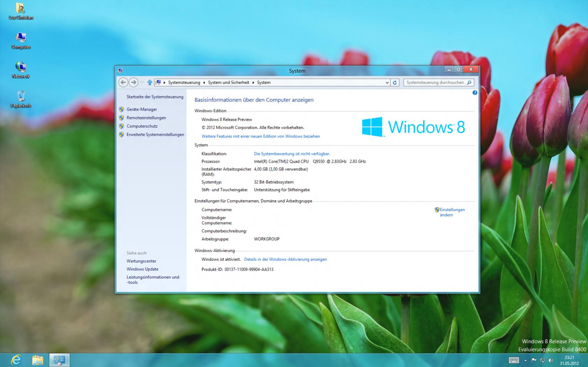Click Weitere Features mit einer neuen Edition link
The image size is (588, 367).
(261, 136)
